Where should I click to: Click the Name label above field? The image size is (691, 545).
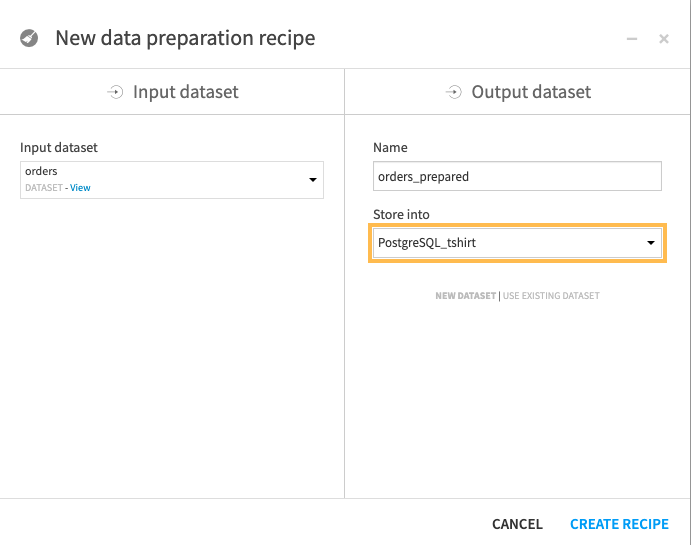click(390, 147)
